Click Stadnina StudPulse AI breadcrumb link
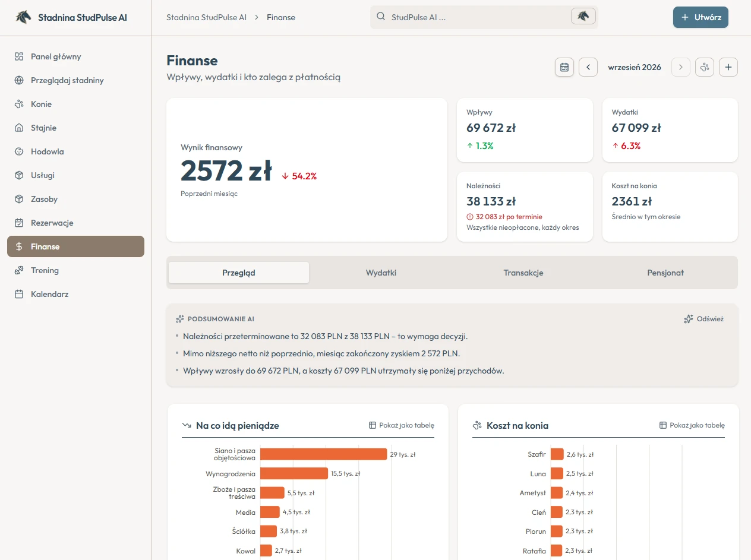Viewport: 751px width, 560px height. tap(206, 17)
